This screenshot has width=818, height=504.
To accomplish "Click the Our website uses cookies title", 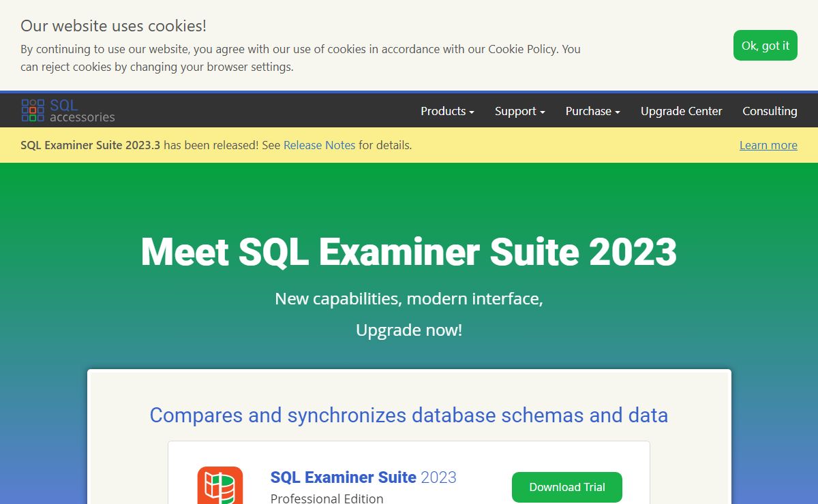I will click(x=113, y=26).
